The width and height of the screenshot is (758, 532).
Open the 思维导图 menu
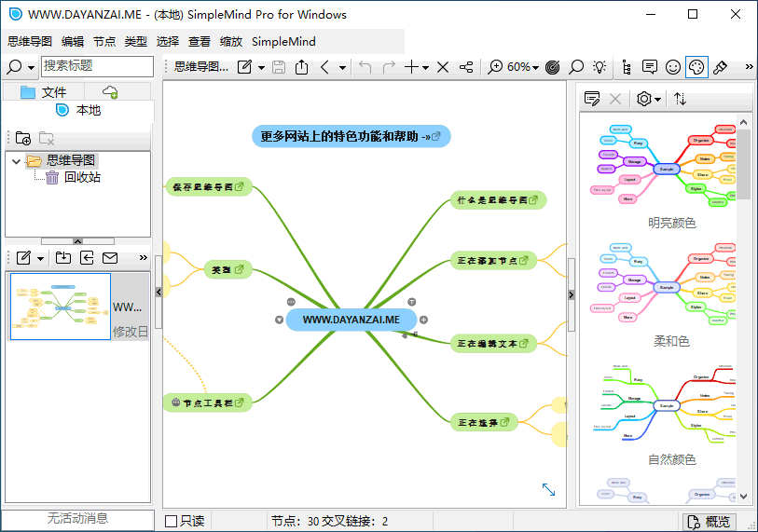[x=30, y=42]
